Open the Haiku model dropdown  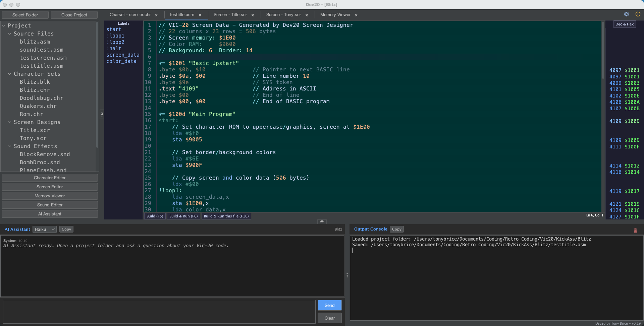[x=44, y=229]
